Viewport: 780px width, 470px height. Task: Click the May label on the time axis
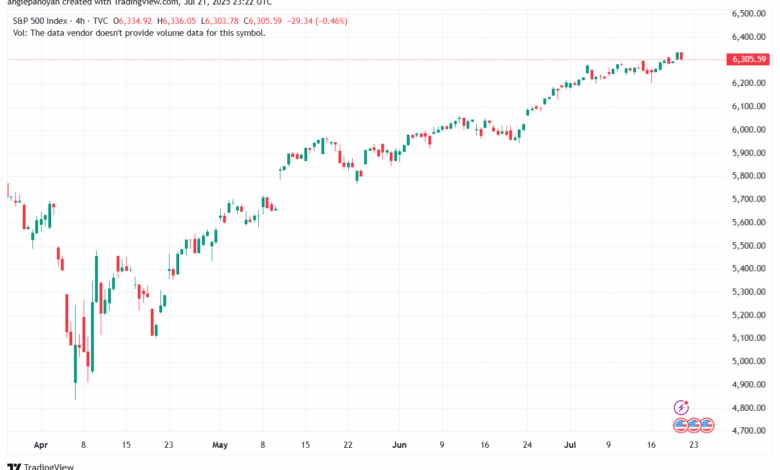(x=220, y=445)
